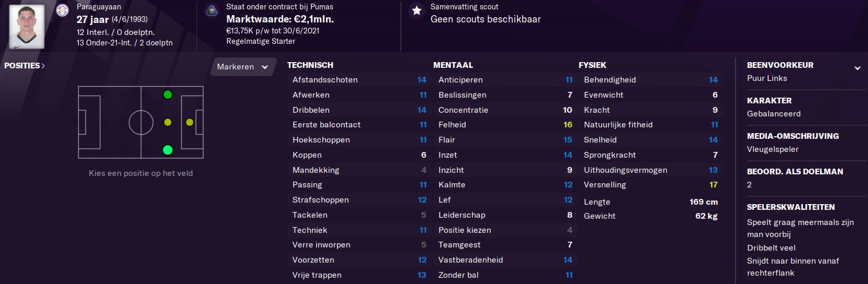Click the scout summary star icon
Screen dimensions: 868x284
417,10
